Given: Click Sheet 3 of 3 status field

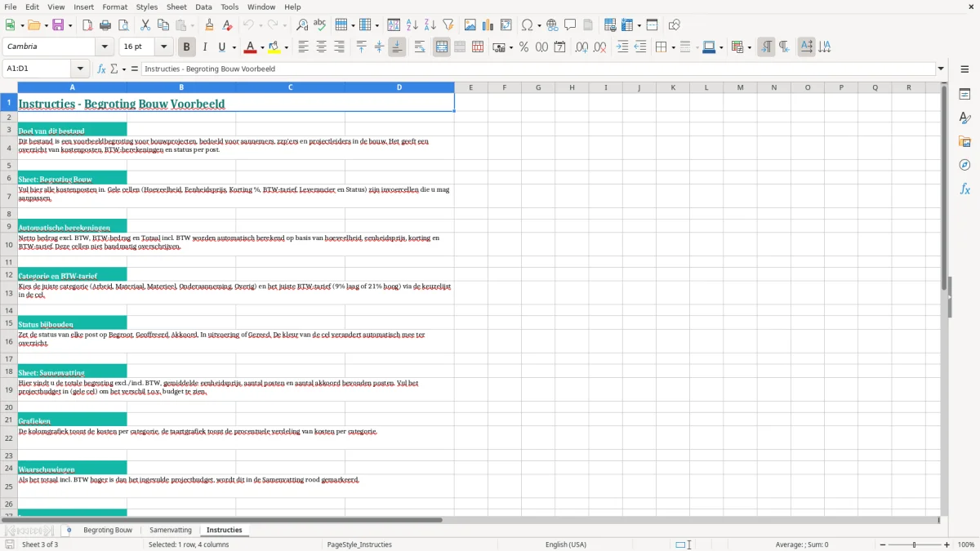Looking at the screenshot, I should click(40, 544).
